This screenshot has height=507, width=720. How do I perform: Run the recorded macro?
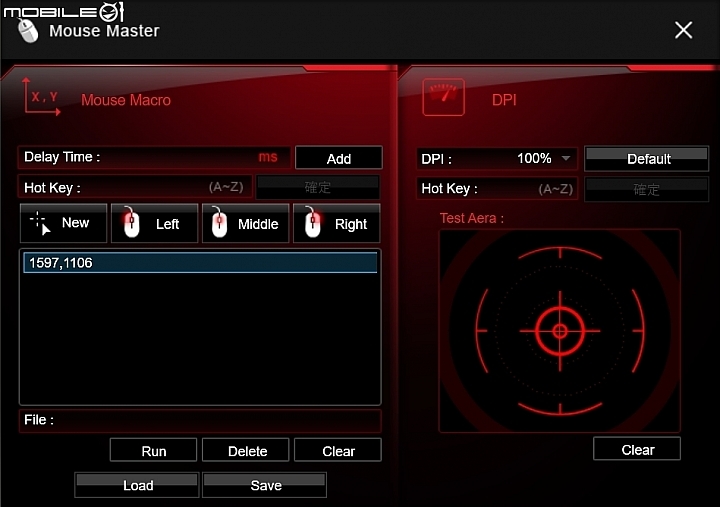pyautogui.click(x=153, y=450)
